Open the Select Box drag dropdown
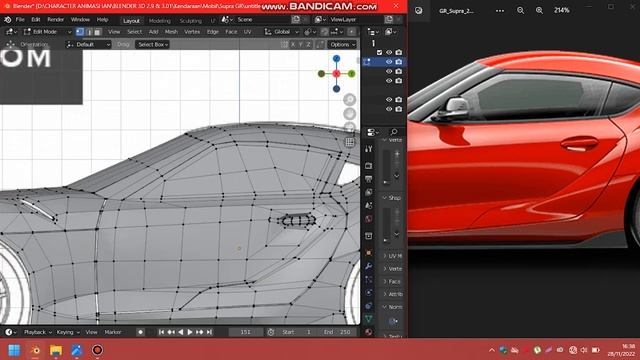The image size is (640, 360). (153, 44)
